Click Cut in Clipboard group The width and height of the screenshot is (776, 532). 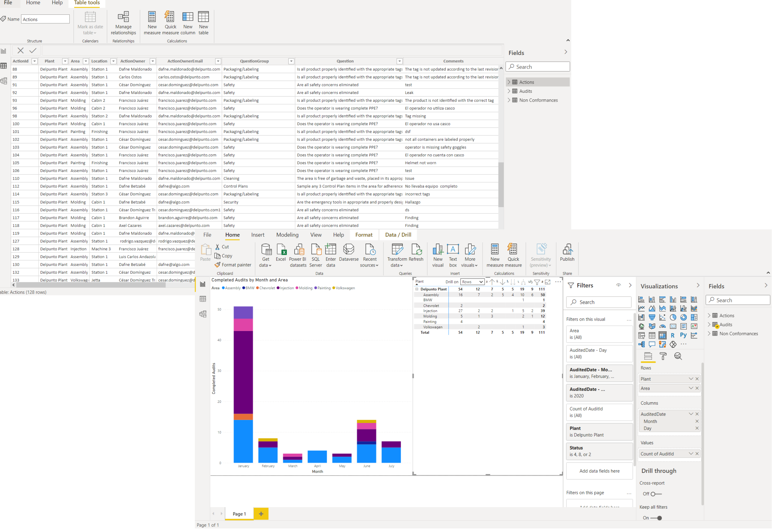(x=223, y=247)
